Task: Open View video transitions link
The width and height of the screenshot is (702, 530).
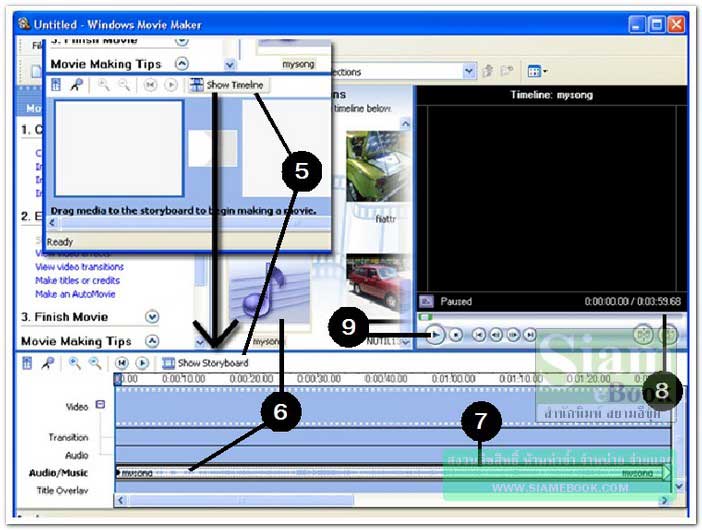Action: point(79,267)
